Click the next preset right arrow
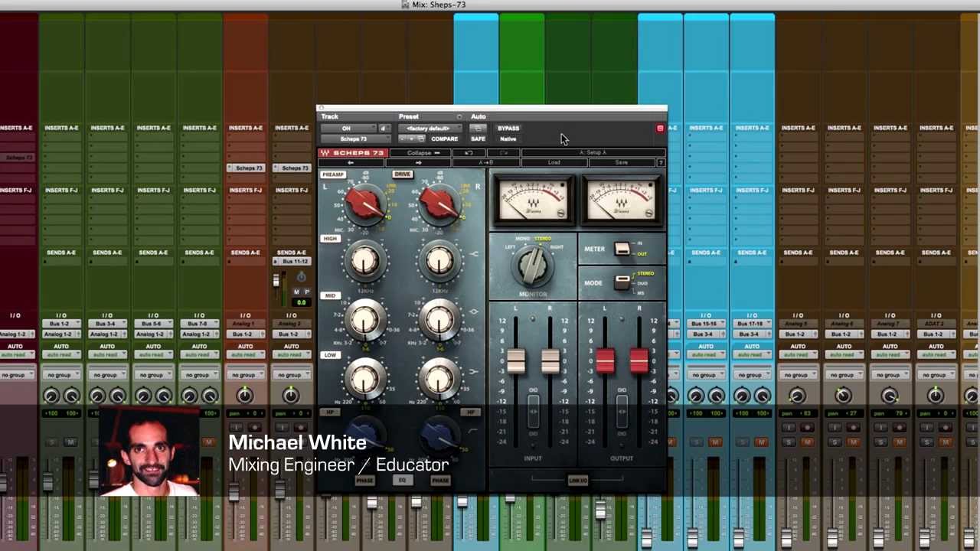Screen dimensions: 980x551 418,163
